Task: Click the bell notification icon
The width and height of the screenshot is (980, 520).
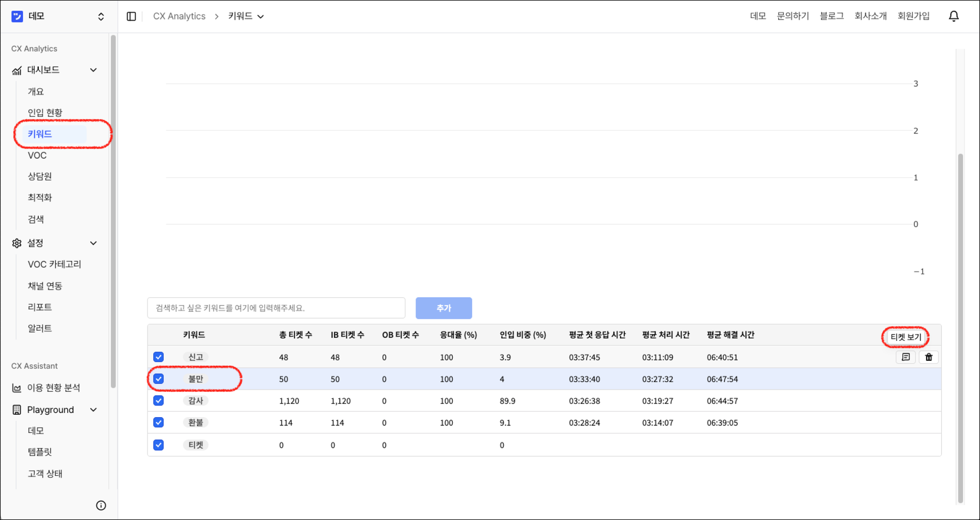Action: (x=954, y=16)
